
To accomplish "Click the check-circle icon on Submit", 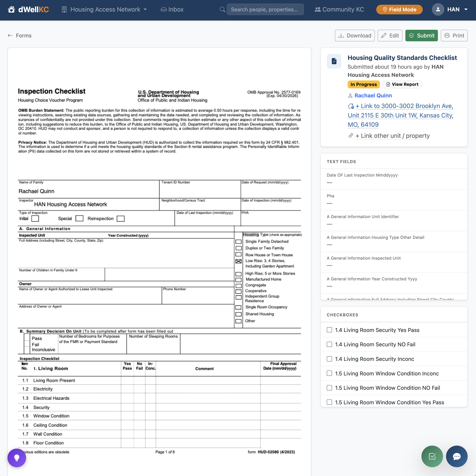I will 411,36.
